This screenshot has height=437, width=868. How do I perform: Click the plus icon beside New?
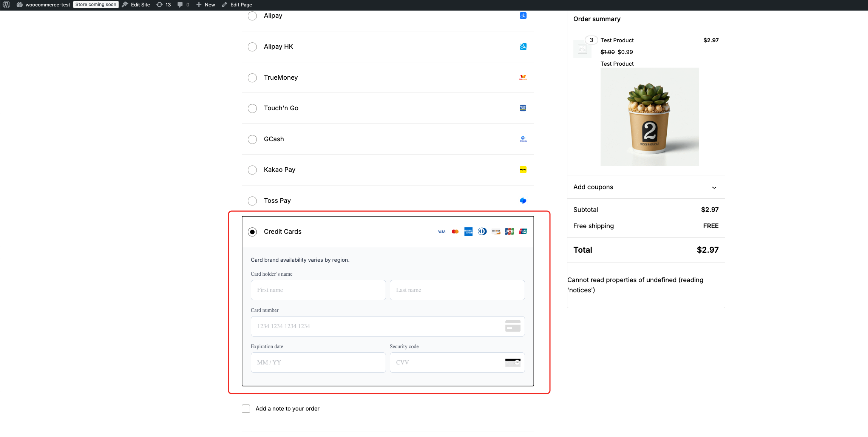pyautogui.click(x=199, y=5)
